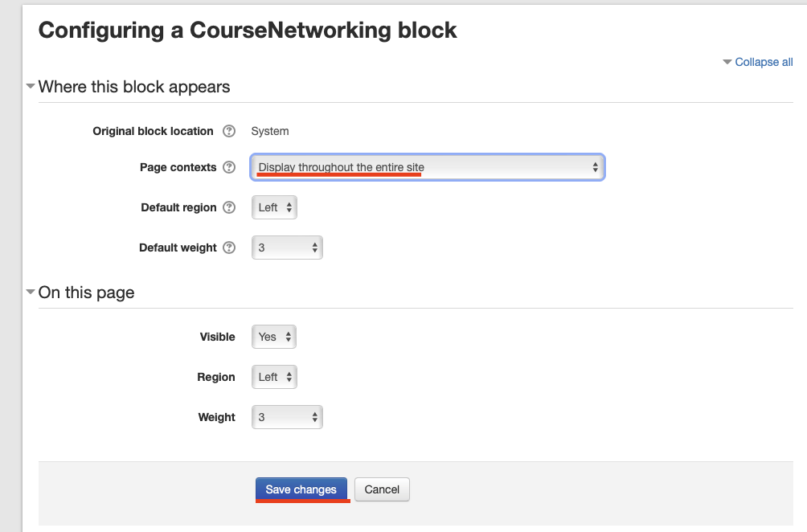Open help for Page contexts
Viewport: 807px width, 532px height.
[229, 167]
